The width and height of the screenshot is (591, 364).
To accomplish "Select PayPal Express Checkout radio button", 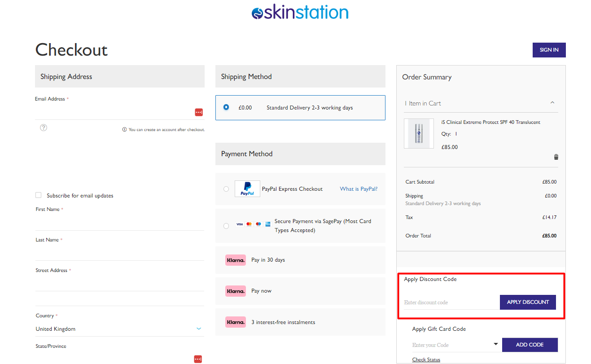I will click(226, 189).
